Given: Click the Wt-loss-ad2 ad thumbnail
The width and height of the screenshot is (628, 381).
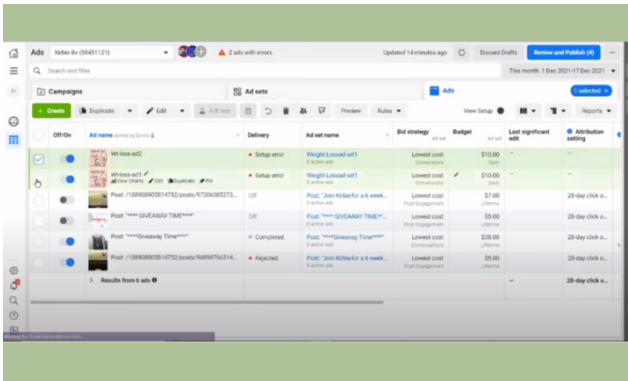Looking at the screenshot, I should (x=98, y=158).
